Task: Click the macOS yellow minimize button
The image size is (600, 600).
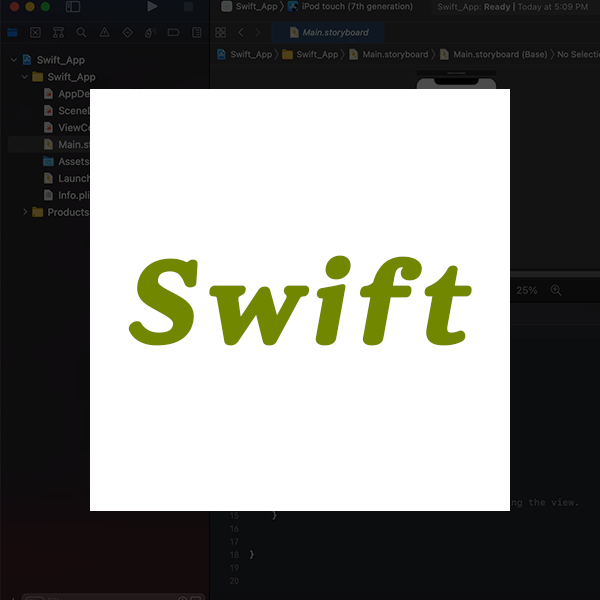Action: click(30, 7)
